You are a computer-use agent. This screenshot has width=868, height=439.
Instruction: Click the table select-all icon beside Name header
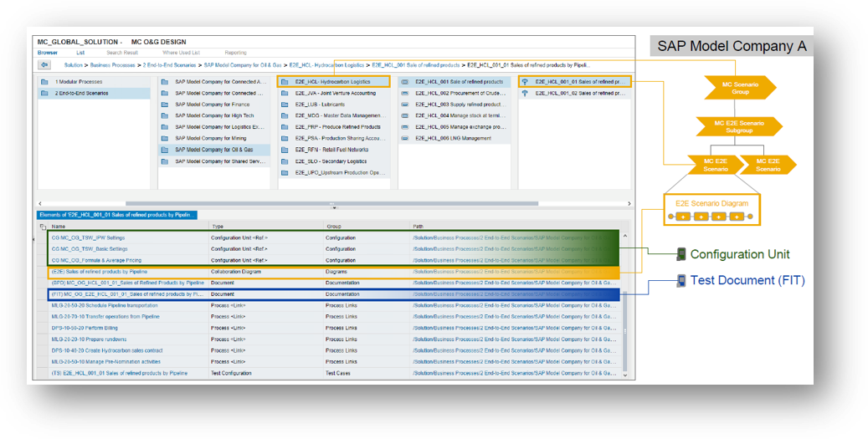tap(44, 227)
